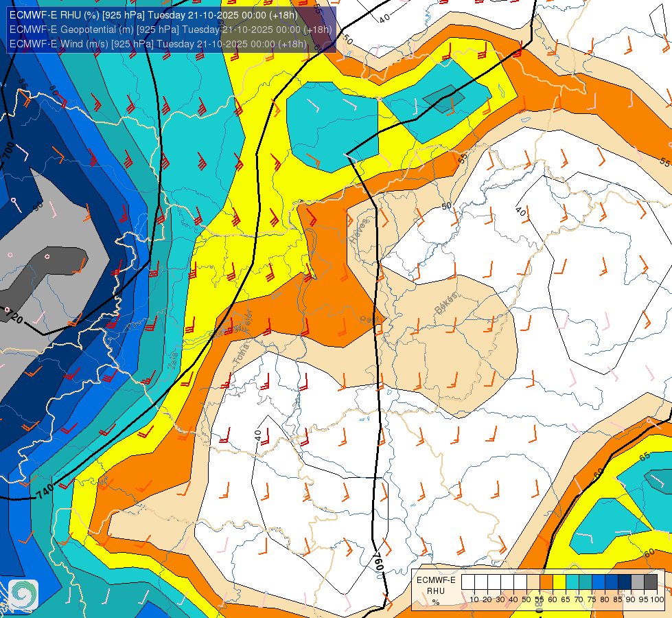Click the 65 humidity contour label
Image resolution: width=672 pixels, height=618 pixels.
(645, 457)
